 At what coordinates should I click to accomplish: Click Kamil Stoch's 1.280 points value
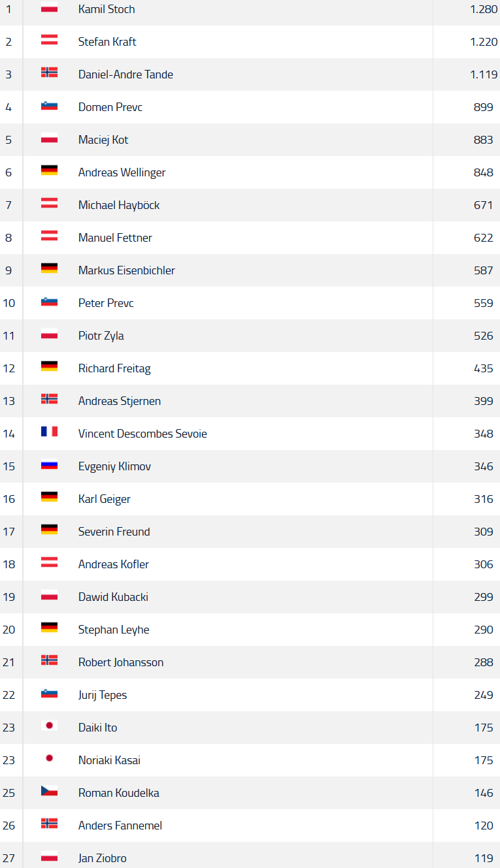484,9
